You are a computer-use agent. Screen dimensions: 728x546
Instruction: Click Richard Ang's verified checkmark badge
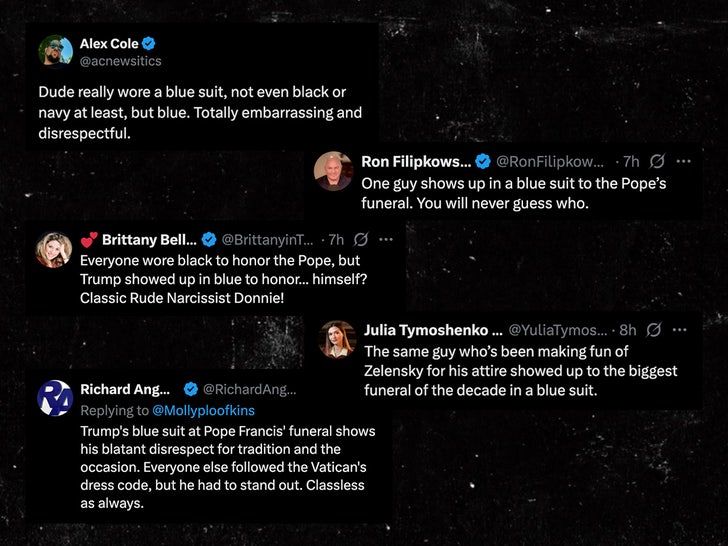[190, 389]
